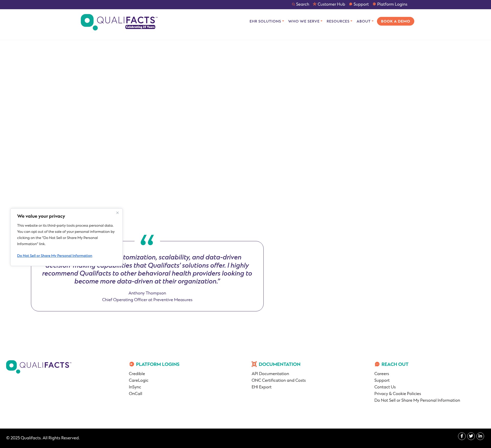Open ONC Certification and Costs link

(278, 380)
